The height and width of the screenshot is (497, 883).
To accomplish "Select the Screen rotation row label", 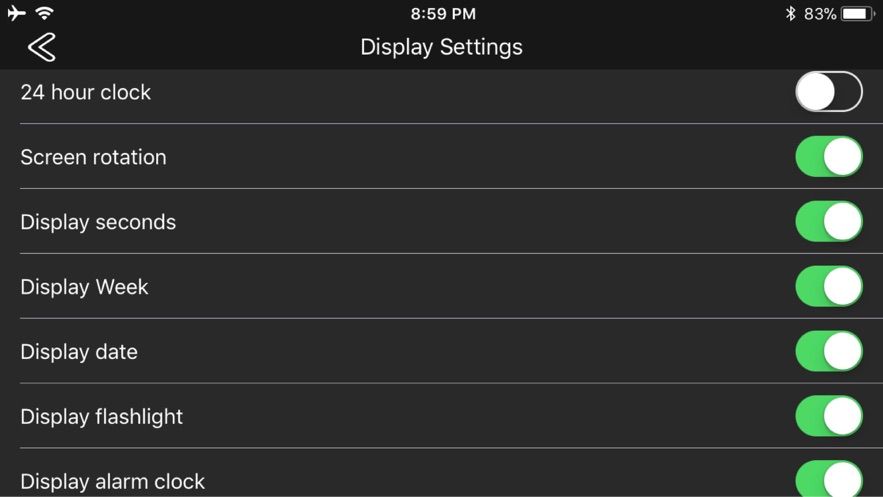I will (x=93, y=157).
